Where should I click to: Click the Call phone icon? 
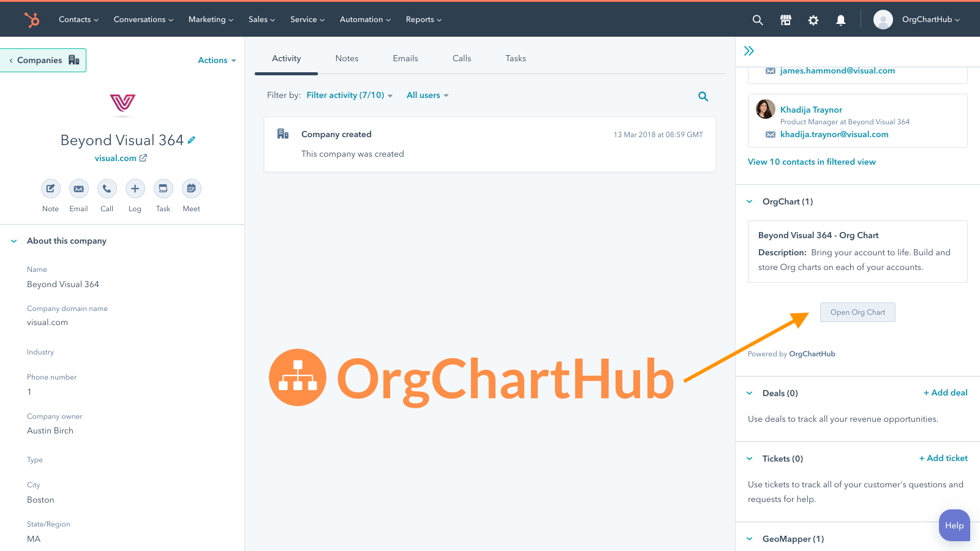coord(107,189)
